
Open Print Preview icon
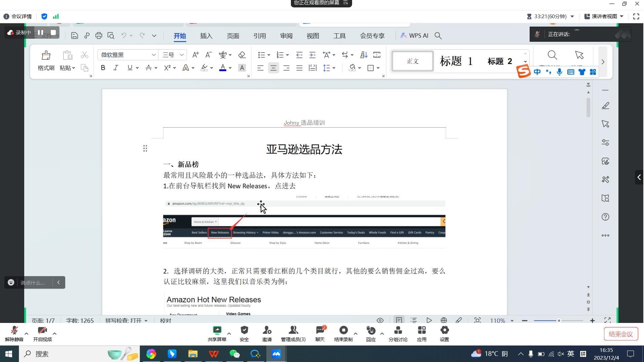click(x=111, y=36)
